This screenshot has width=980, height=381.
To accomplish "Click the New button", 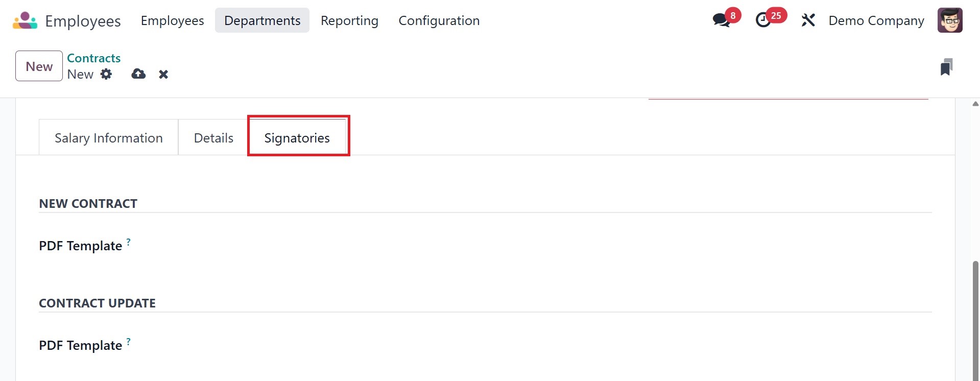I will pos(39,66).
